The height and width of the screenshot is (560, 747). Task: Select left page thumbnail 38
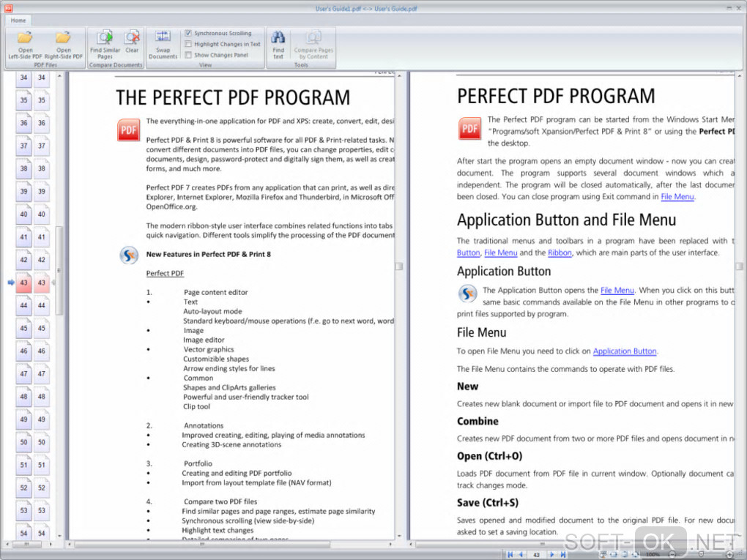coord(24,168)
